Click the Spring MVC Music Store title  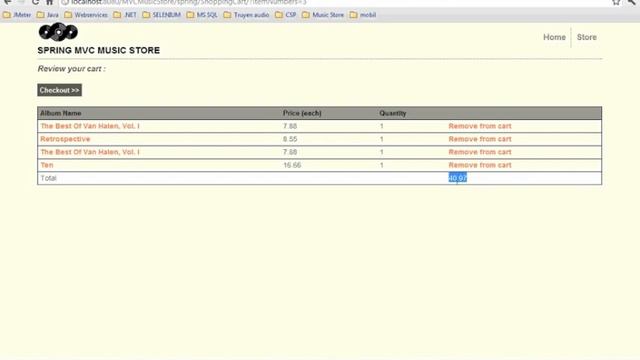99,51
